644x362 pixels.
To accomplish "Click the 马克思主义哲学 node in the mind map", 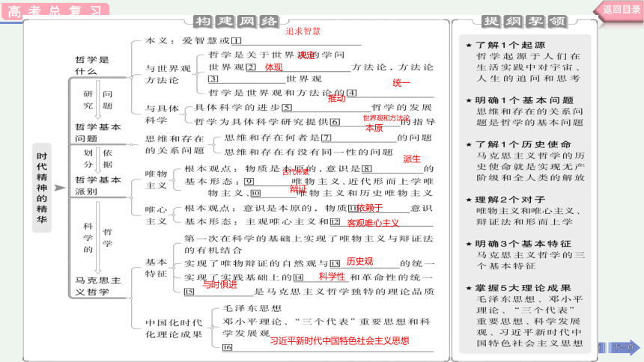I will point(98,286).
